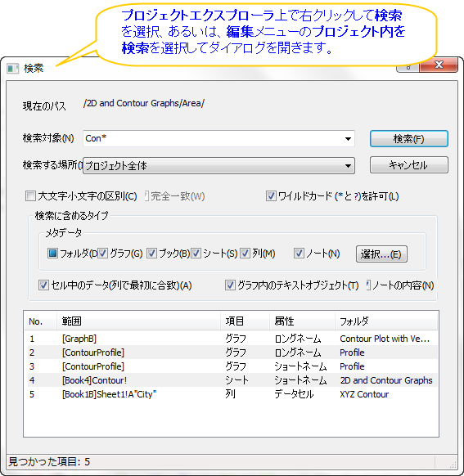Uncheck the ノート(N) metadata checkbox
This screenshot has width=464, height=476.
coord(299,253)
